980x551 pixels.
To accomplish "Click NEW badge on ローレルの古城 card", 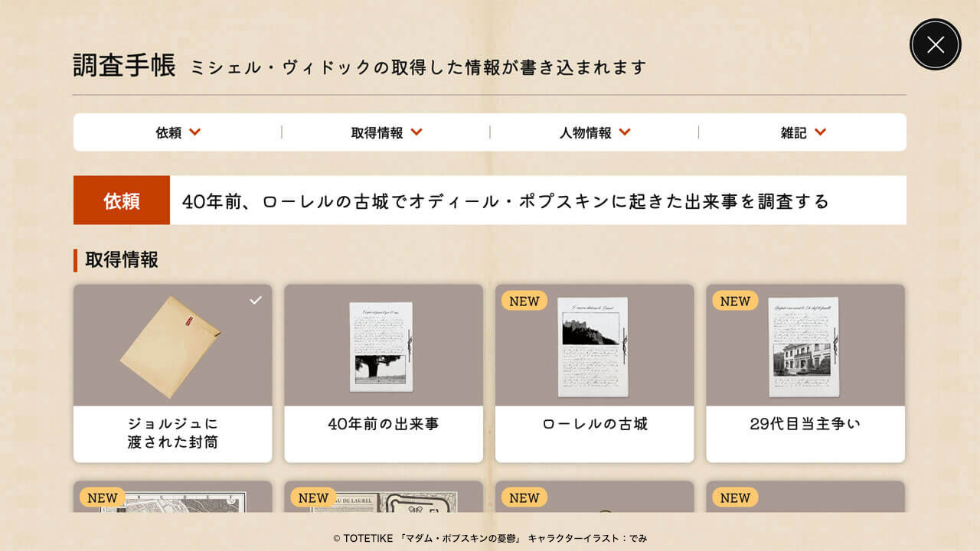I will (524, 302).
